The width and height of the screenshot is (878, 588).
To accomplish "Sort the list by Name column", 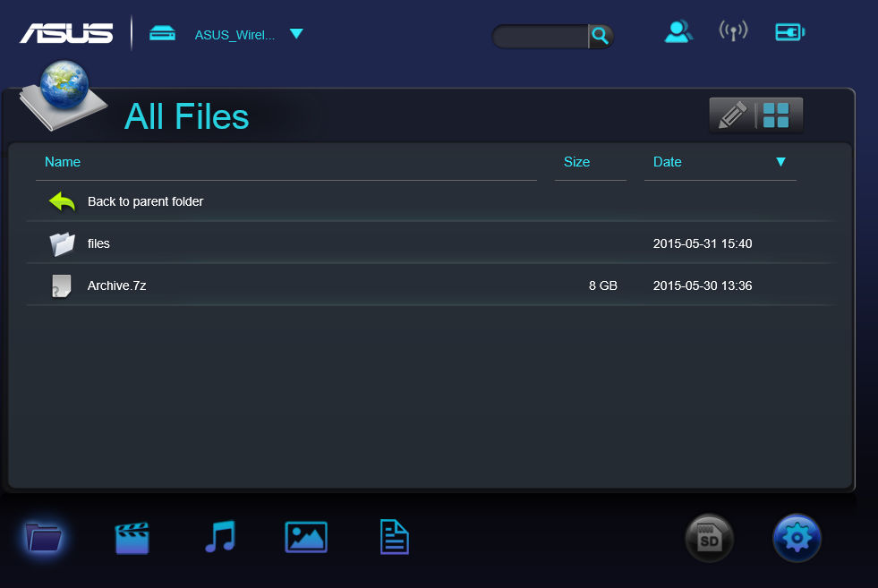I will coord(63,162).
